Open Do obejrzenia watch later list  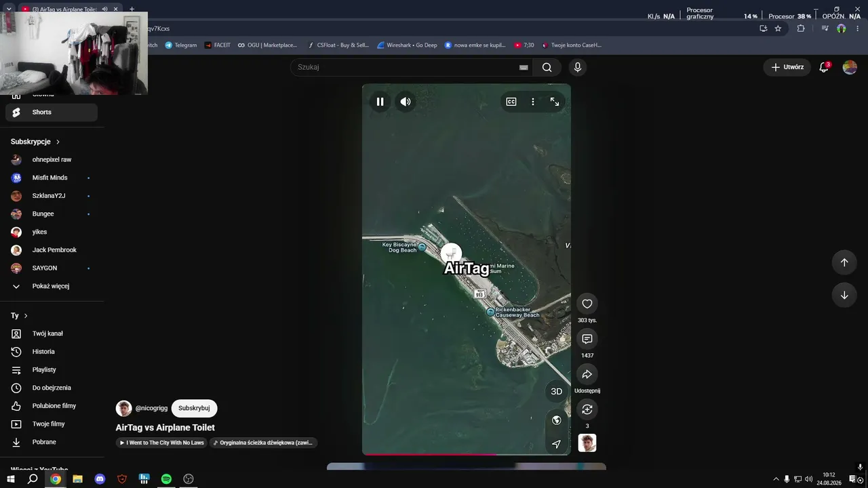point(52,388)
